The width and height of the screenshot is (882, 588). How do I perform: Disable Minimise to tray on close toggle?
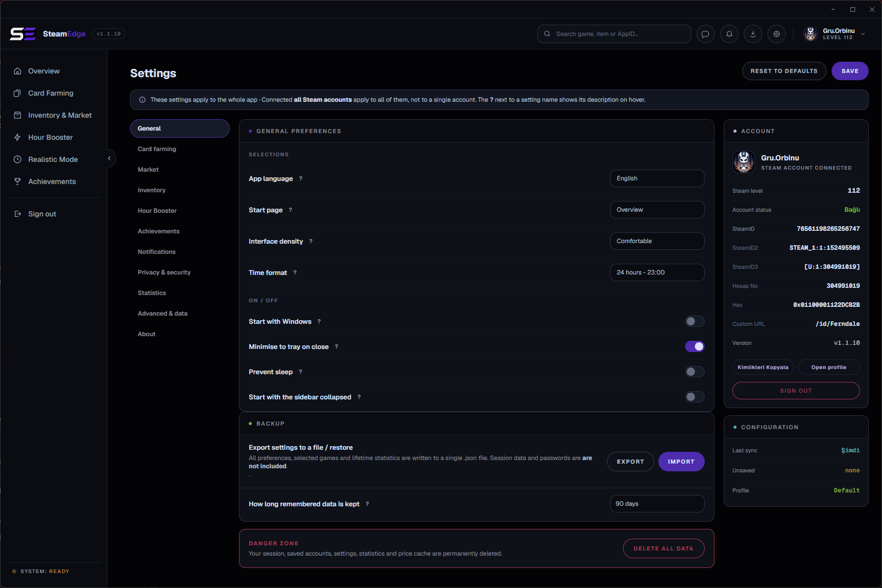(x=695, y=346)
